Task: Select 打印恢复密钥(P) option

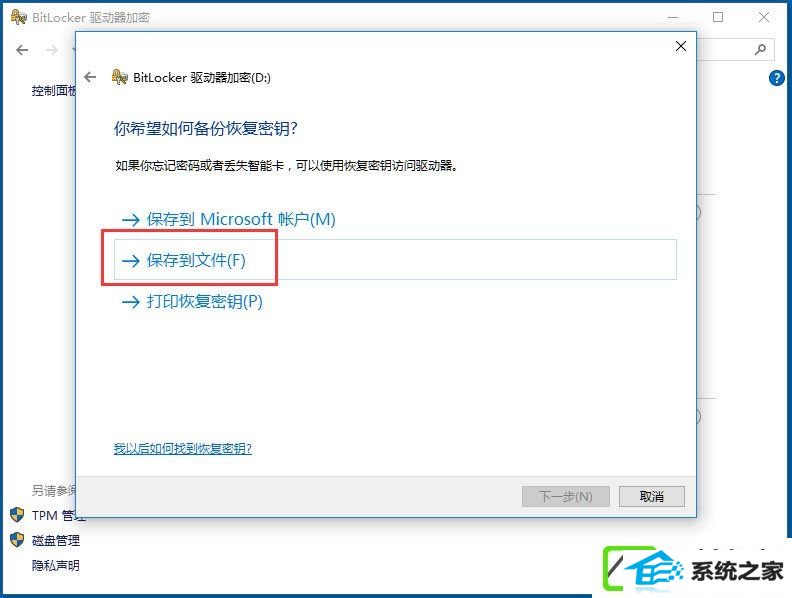Action: (x=192, y=302)
